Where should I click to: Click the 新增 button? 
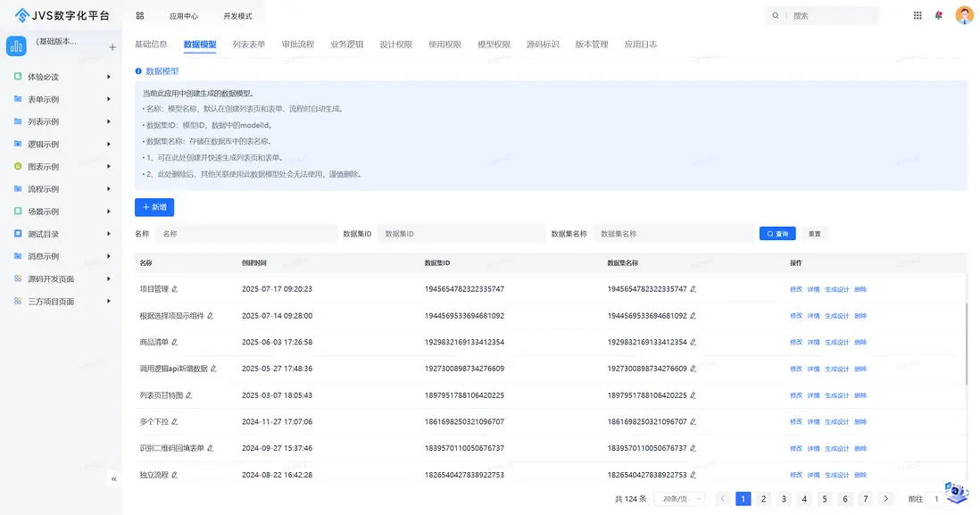154,207
